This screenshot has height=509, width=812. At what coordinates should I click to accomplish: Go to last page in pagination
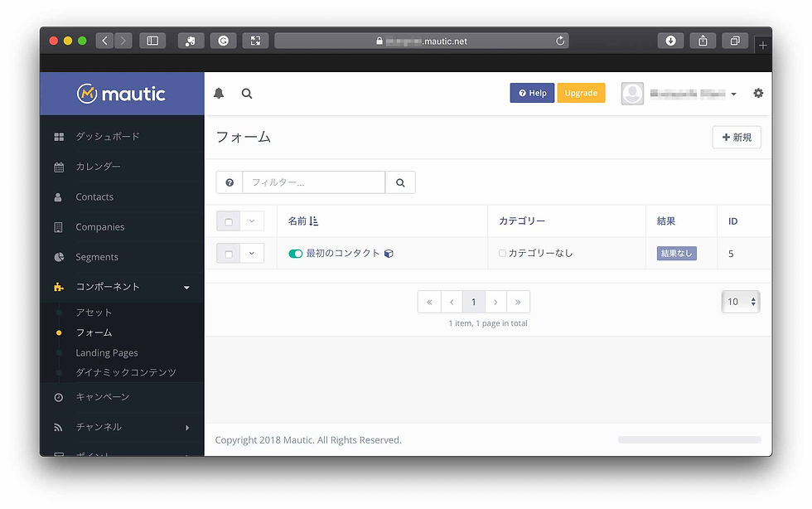[518, 302]
